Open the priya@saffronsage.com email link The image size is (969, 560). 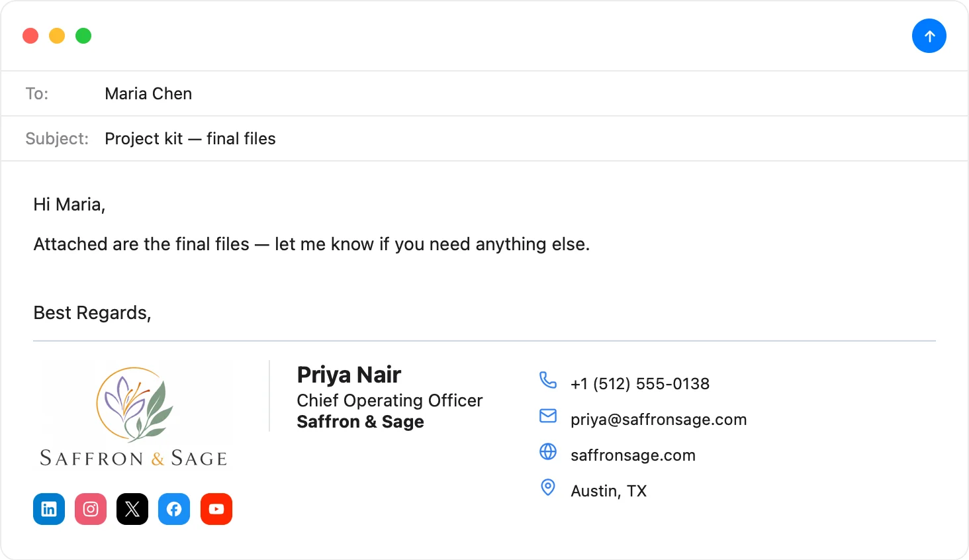pyautogui.click(x=659, y=420)
